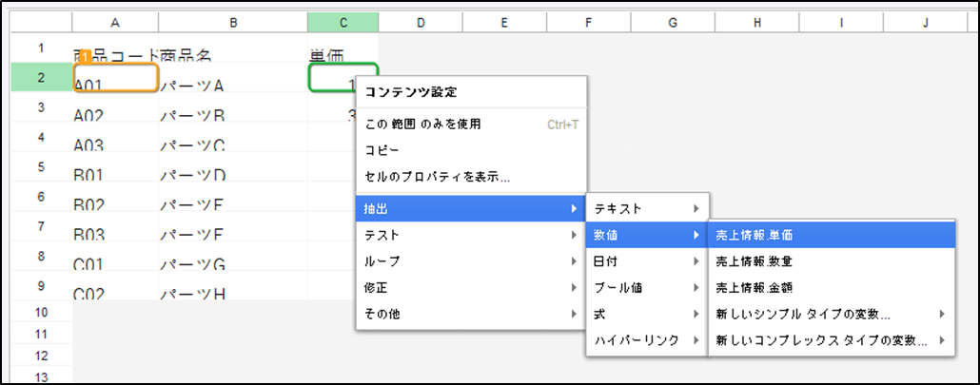Expand the テキスト extraction submenu
Image resolution: width=980 pixels, height=385 pixels.
pyautogui.click(x=646, y=208)
